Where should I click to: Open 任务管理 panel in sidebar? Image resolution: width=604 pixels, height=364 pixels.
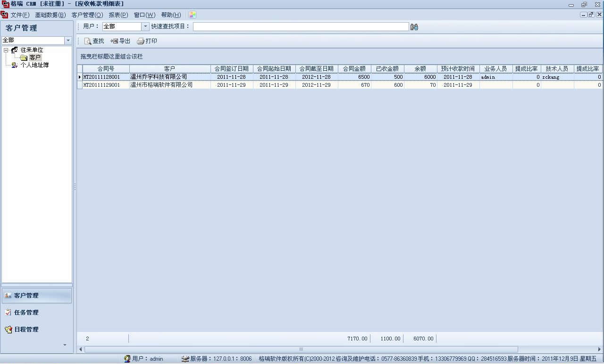tap(26, 313)
